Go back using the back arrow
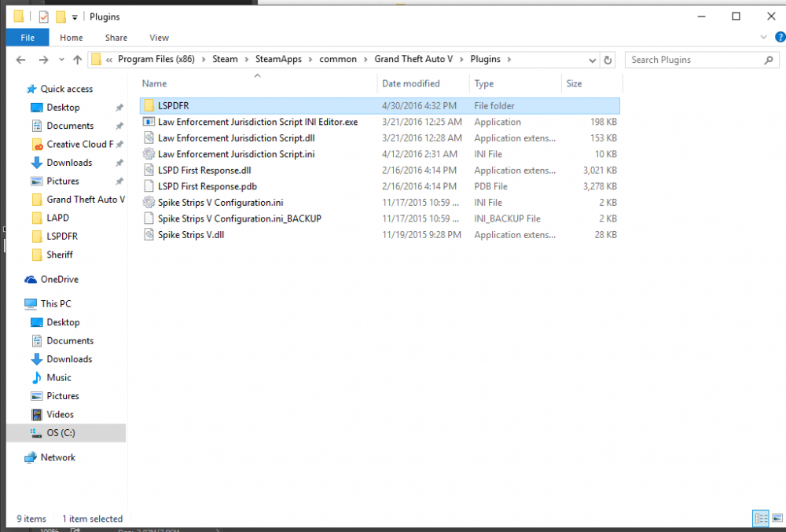786x532 pixels. 20,60
